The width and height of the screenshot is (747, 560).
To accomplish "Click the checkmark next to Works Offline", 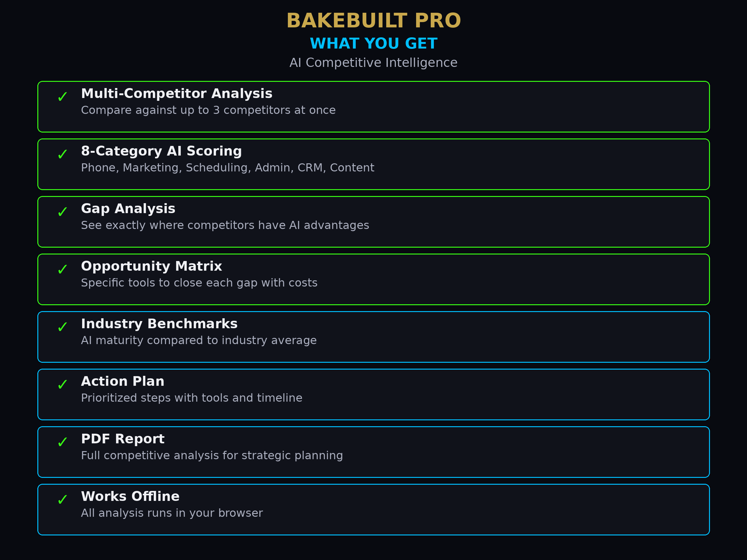I will point(63,500).
